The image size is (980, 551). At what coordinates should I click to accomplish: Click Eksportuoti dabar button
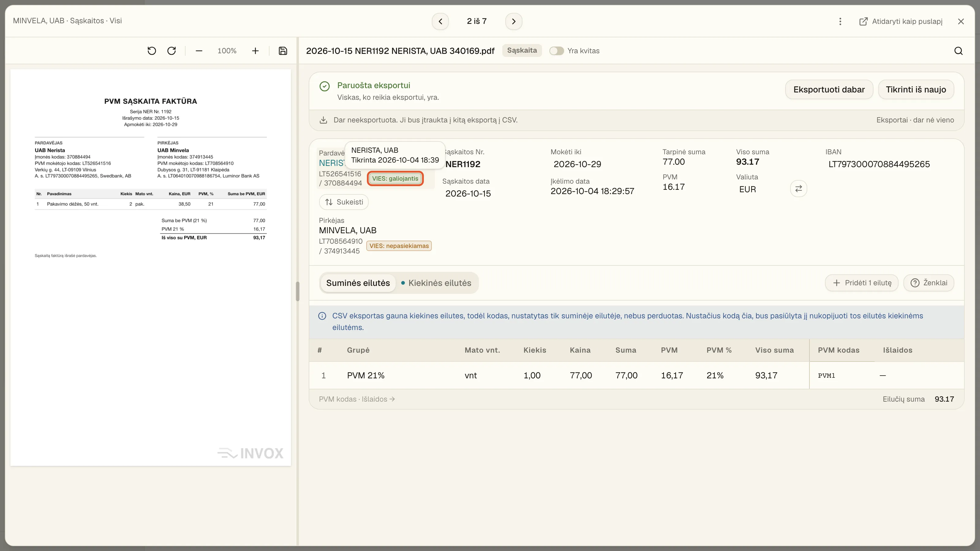coord(829,90)
